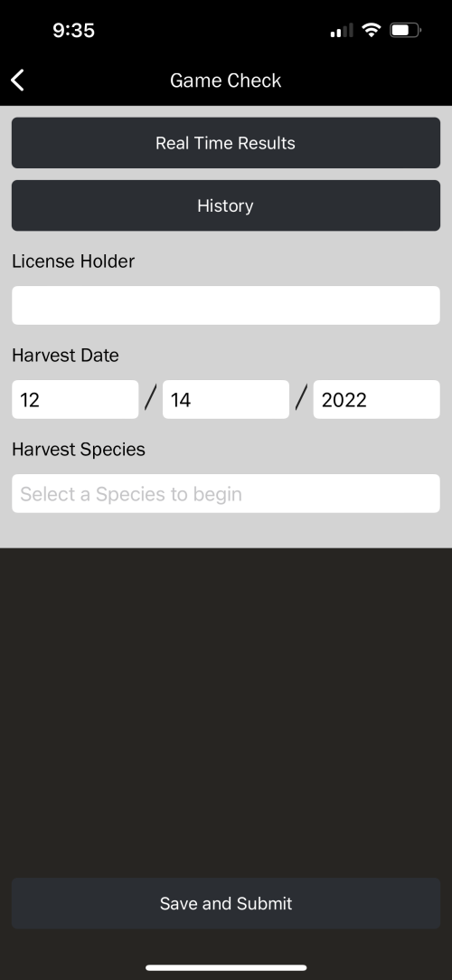Tap the License Holder label
Viewport: 452px width, 980px height.
pos(73,262)
